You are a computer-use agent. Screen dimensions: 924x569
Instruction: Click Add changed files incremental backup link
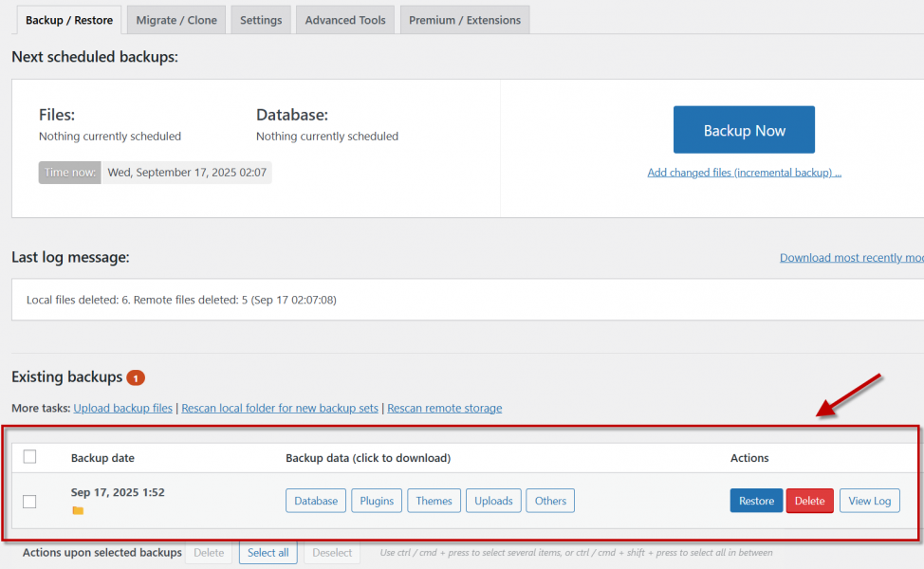[744, 173]
